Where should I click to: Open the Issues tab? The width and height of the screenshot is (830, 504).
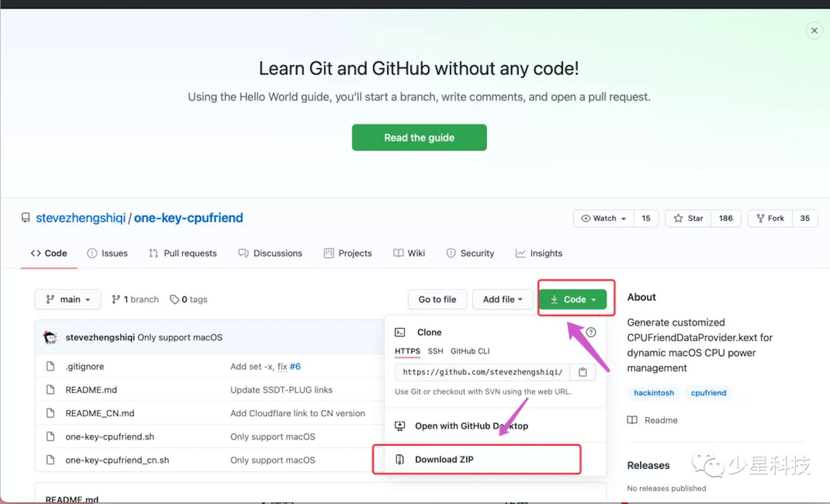click(107, 253)
